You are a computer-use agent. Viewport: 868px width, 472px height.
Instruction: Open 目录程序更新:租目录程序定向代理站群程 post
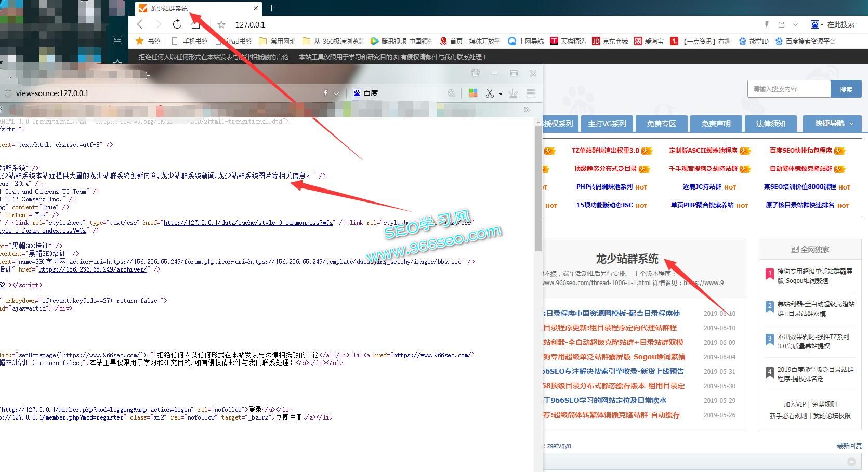point(610,328)
